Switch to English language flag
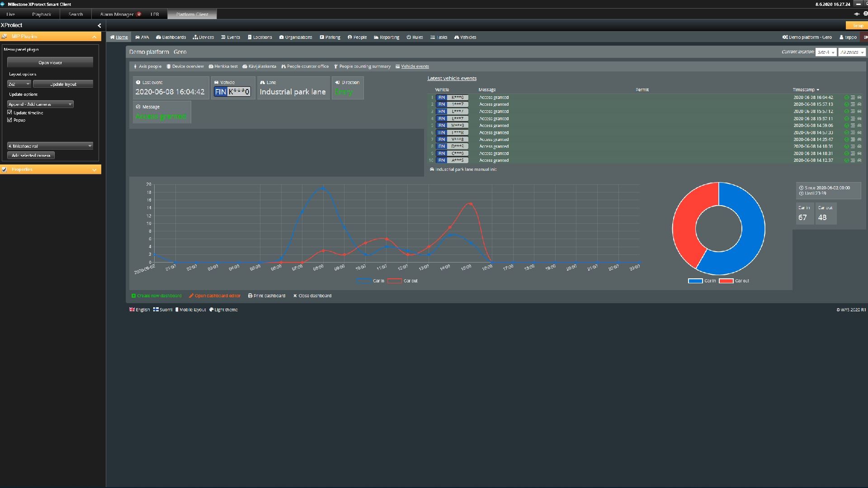 point(132,310)
